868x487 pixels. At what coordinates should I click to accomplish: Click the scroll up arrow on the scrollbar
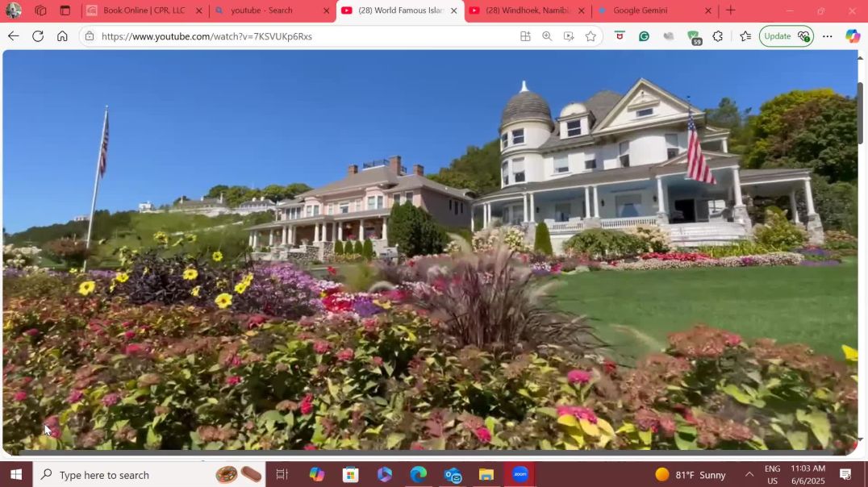[860, 57]
